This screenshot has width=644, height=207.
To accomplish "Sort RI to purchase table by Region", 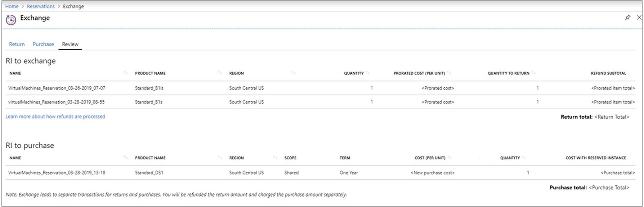I will (275, 158).
